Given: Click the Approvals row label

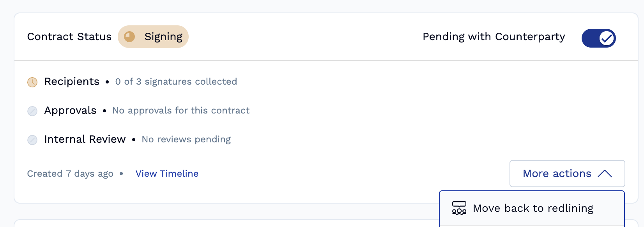Looking at the screenshot, I should [x=70, y=110].
